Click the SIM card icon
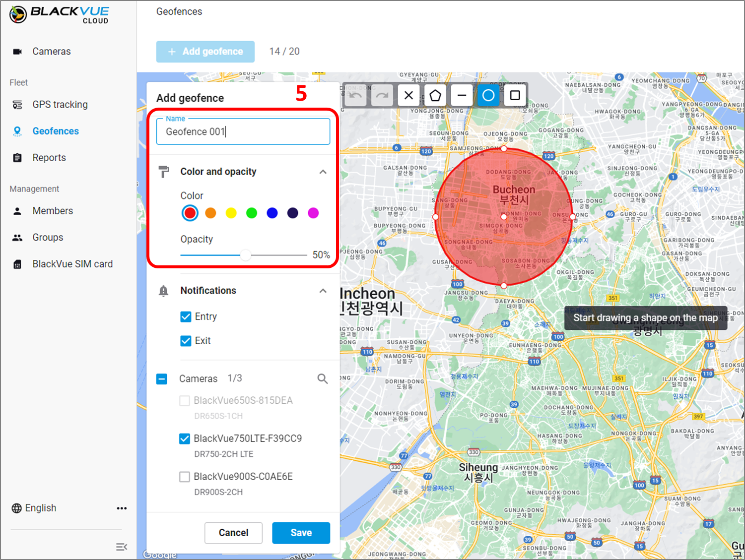745x560 pixels. coord(17,264)
